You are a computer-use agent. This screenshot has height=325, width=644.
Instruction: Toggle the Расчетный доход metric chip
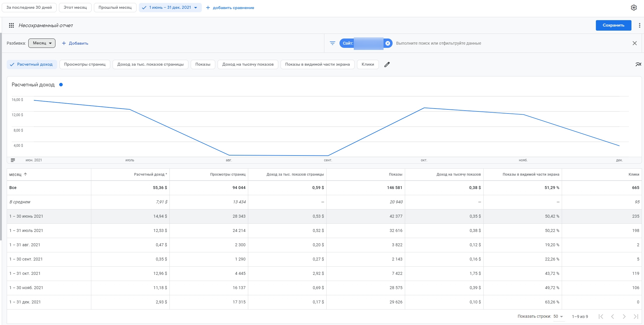[32, 64]
